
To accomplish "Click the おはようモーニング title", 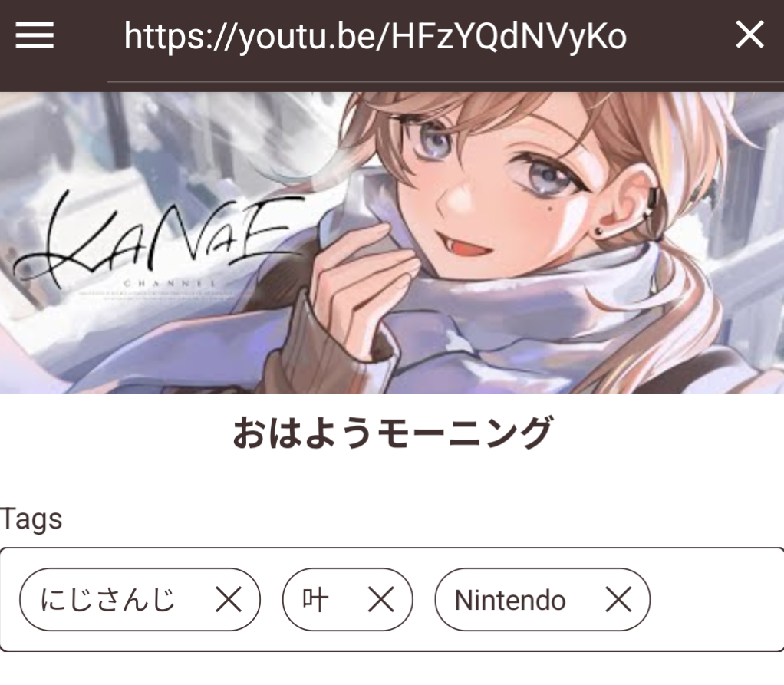I will 393,433.
